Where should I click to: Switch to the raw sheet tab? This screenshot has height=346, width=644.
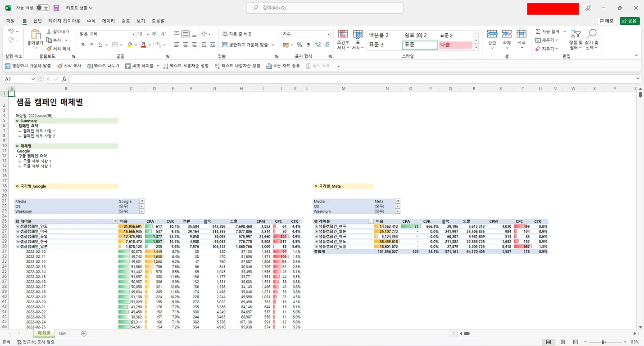point(62,333)
